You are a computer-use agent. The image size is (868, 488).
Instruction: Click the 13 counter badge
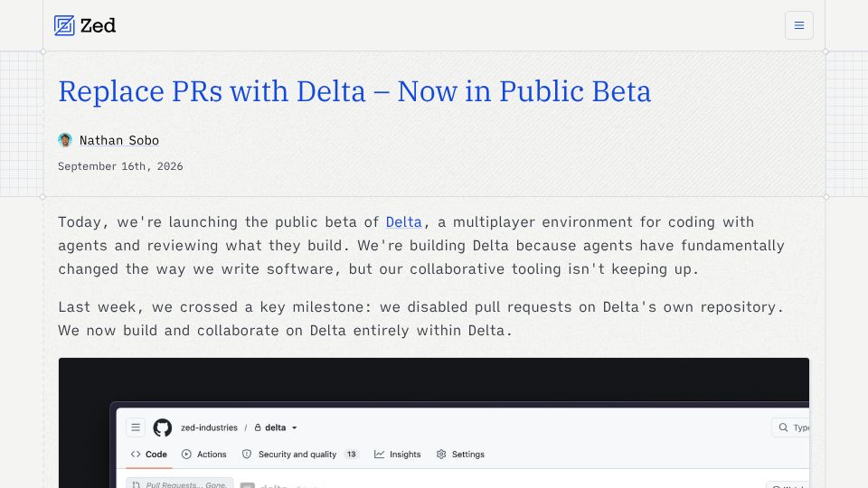click(x=351, y=455)
